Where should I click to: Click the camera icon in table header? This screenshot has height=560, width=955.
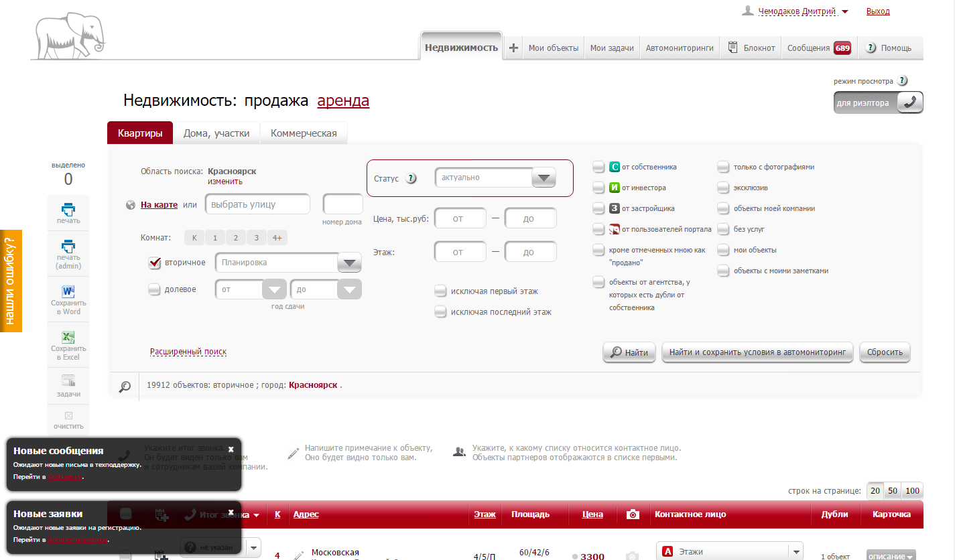(632, 514)
